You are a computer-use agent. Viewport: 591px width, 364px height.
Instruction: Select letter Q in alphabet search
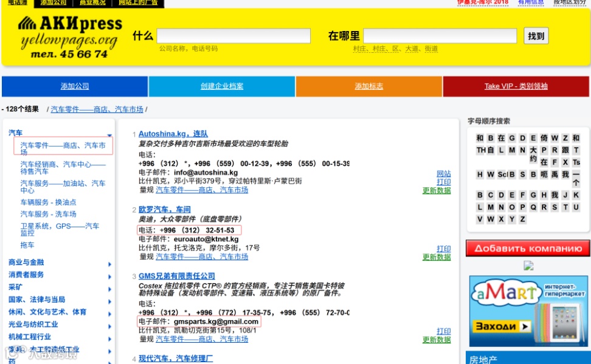pyautogui.click(x=533, y=207)
